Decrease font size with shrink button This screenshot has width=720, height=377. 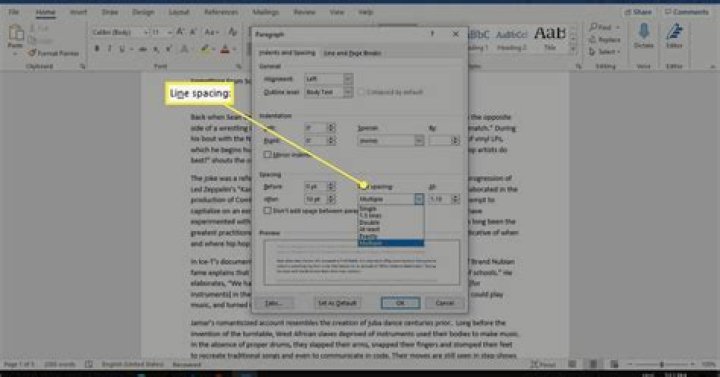pos(193,32)
